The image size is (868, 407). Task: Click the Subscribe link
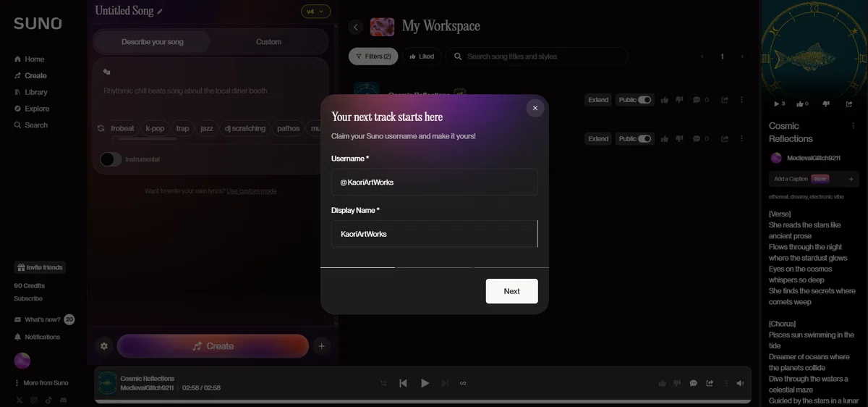click(x=28, y=298)
